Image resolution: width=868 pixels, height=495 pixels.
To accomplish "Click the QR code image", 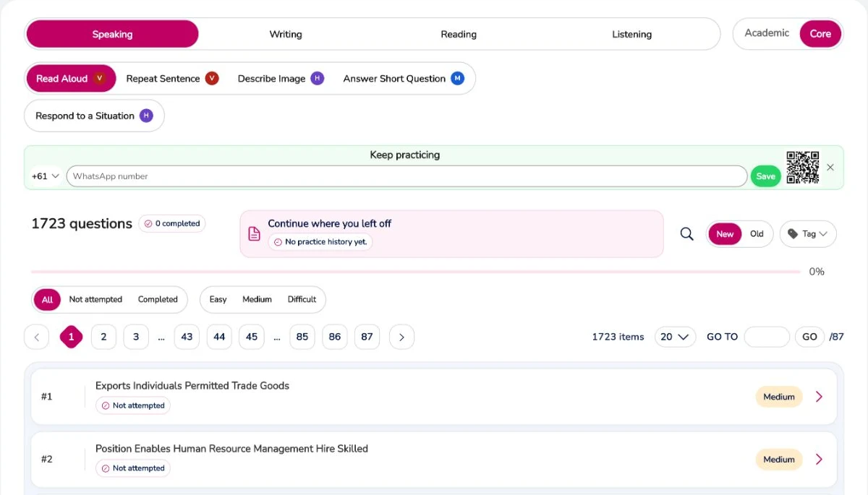I will pos(803,167).
